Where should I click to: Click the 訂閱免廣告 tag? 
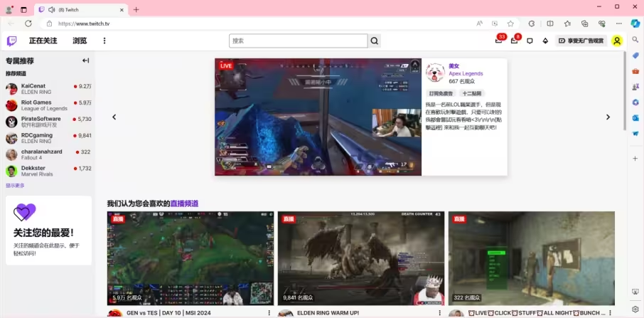[x=441, y=94]
